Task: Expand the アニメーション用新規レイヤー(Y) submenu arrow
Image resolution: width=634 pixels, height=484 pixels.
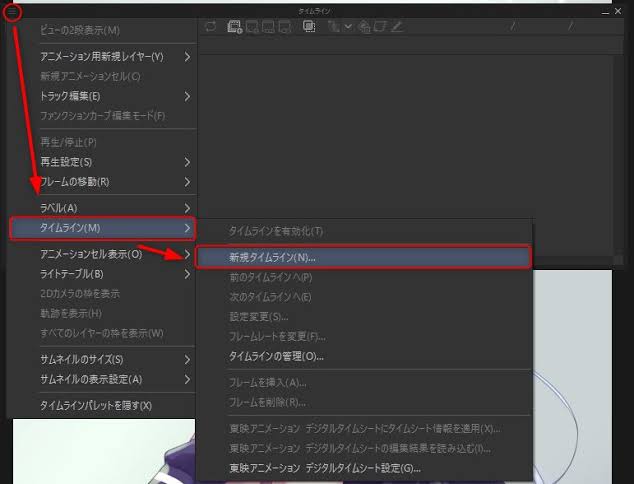Action: [187, 57]
